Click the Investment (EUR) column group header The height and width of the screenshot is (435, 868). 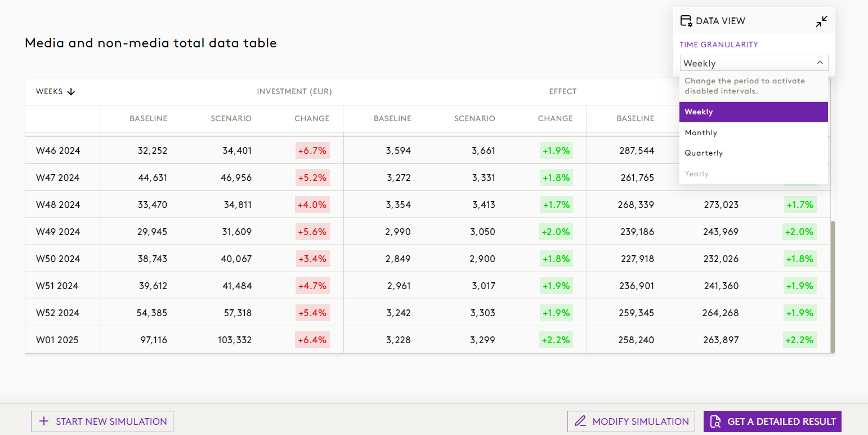294,92
